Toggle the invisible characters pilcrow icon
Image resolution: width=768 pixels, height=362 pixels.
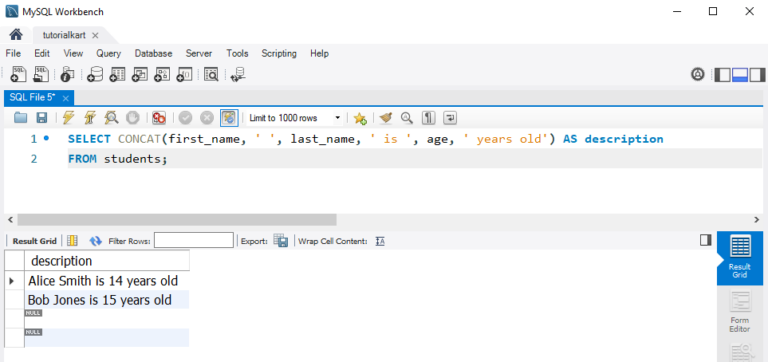tap(429, 118)
